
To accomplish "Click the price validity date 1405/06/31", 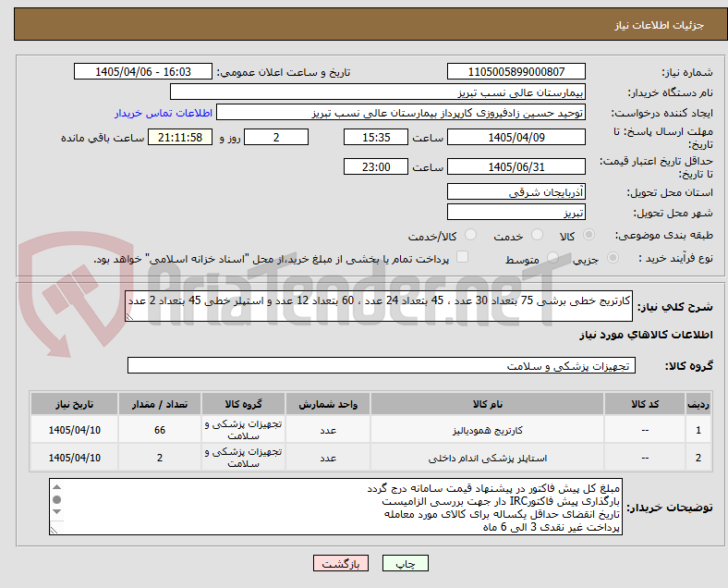I will [x=516, y=166].
